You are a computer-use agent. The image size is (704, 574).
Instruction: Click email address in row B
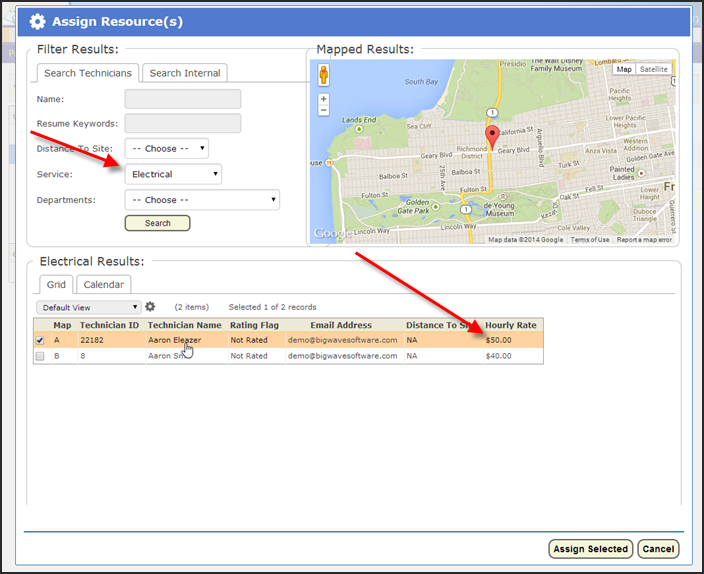(343, 356)
